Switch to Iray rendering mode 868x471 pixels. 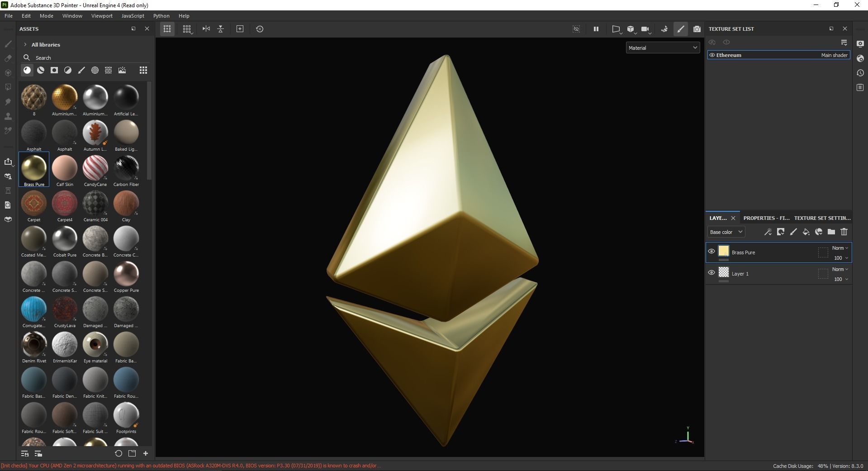(x=697, y=29)
